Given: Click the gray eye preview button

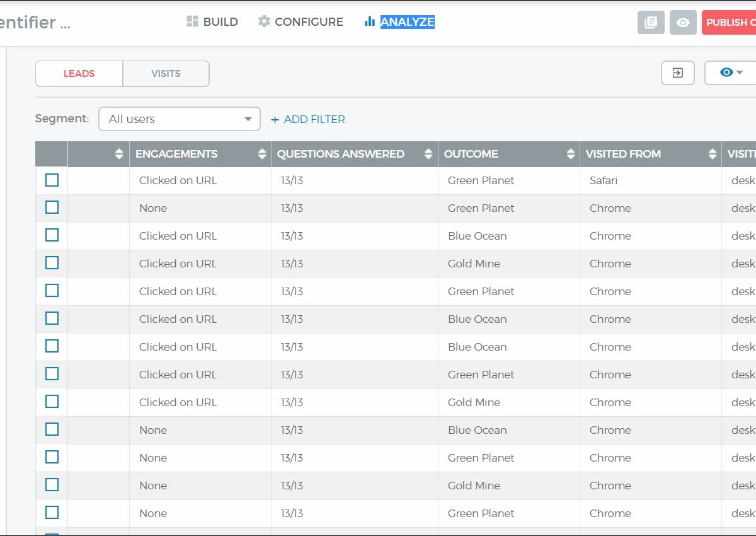Looking at the screenshot, I should coord(683,22).
